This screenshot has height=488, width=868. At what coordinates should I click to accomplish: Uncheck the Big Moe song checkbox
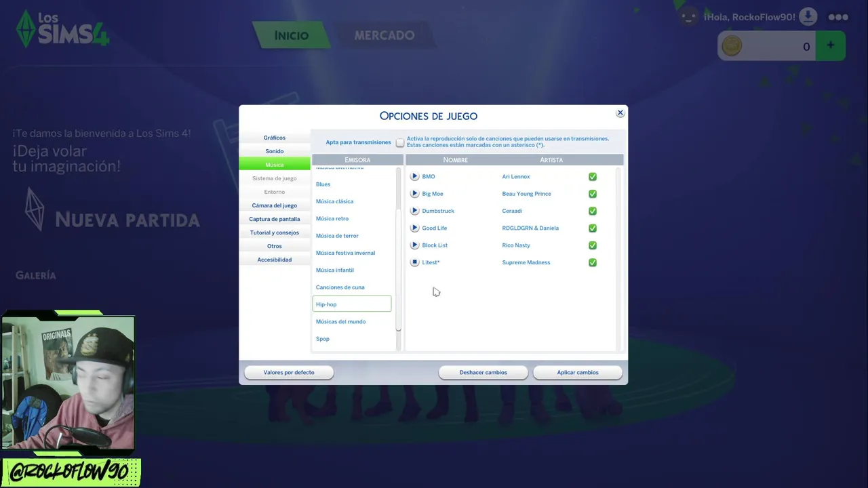tap(593, 194)
